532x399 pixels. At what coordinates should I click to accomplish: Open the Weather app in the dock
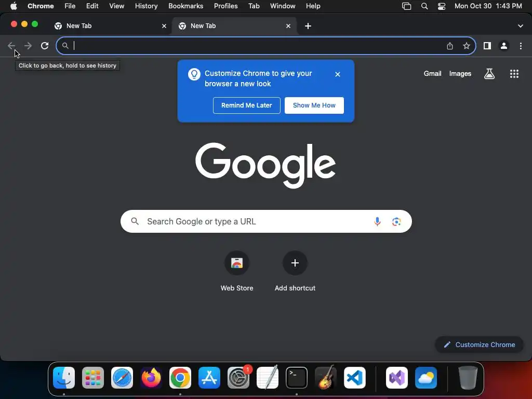[x=426, y=378]
